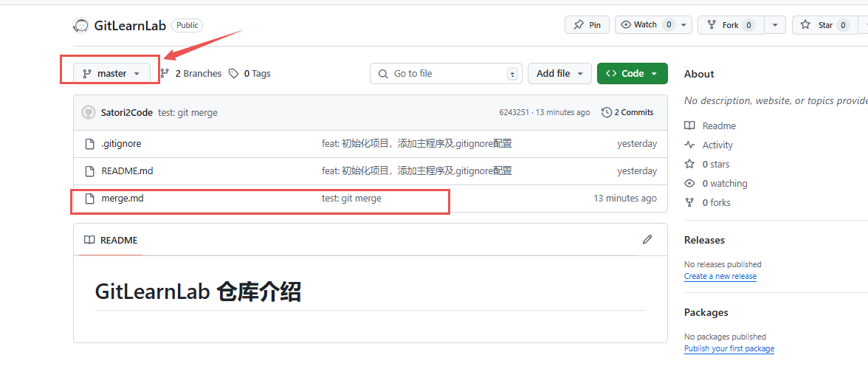The image size is (868, 372).
Task: Click the GitLearnLab 仓库介绍 heading
Action: point(198,292)
